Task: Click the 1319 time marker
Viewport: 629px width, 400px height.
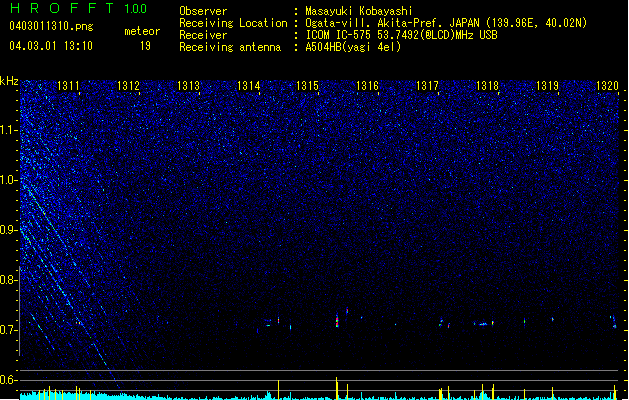Action: (x=547, y=86)
